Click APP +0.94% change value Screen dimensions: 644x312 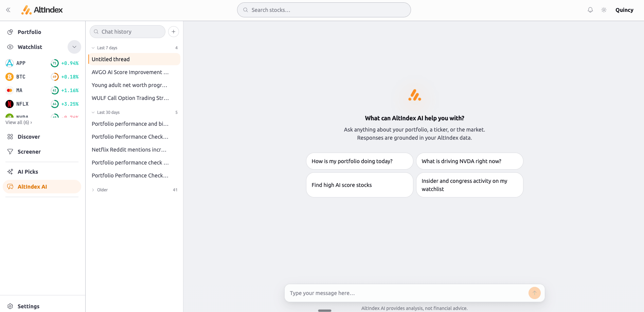70,63
